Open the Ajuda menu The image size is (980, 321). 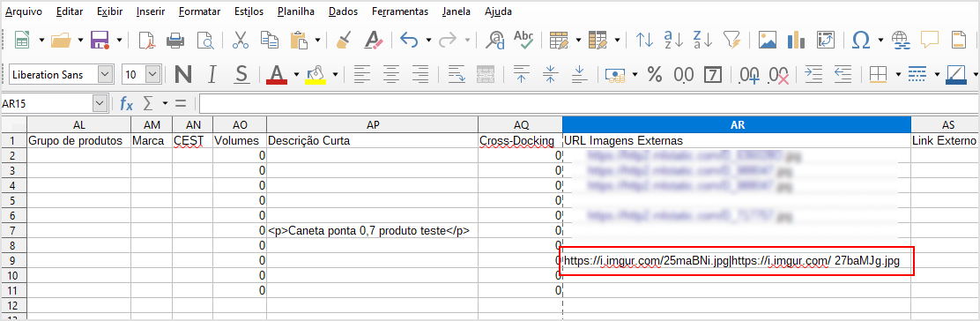click(498, 11)
